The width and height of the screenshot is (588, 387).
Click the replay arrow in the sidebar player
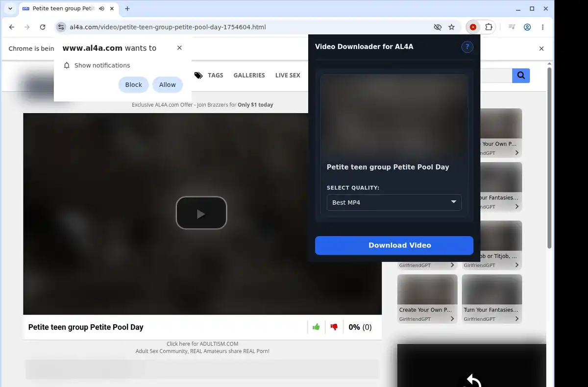coord(472,380)
